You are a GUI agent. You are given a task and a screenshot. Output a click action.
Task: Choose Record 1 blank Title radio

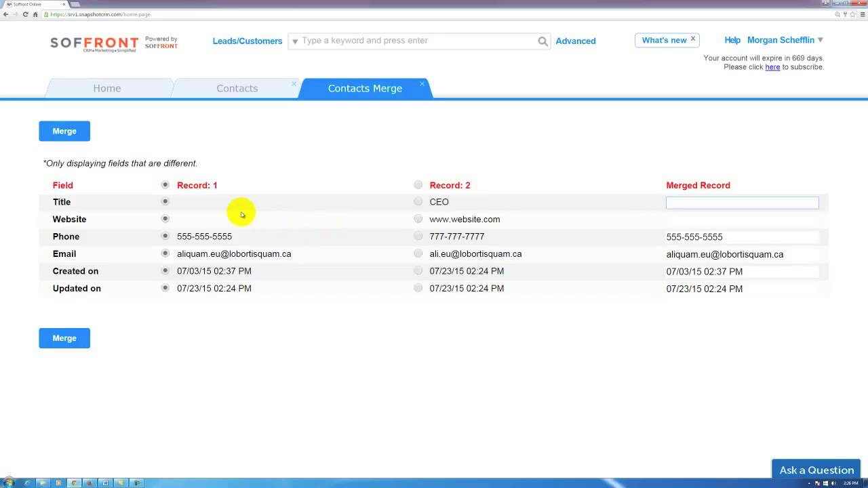click(165, 201)
